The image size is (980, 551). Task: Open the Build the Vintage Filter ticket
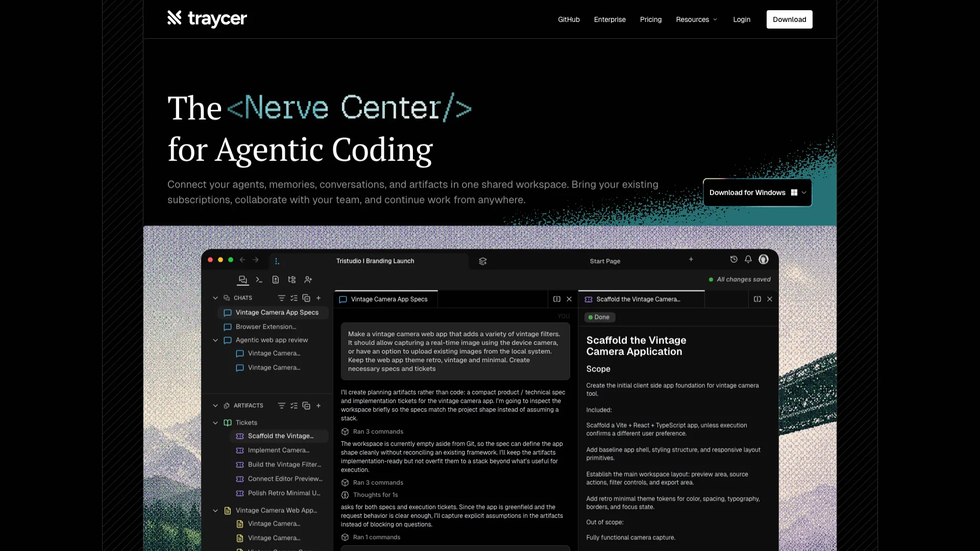tap(279, 465)
